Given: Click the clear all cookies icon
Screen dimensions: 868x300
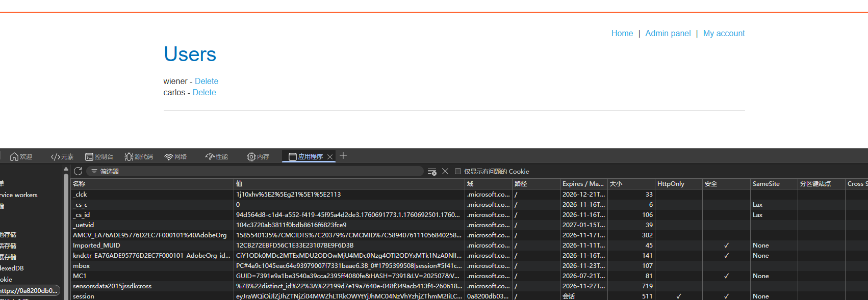Looking at the screenshot, I should coord(432,172).
